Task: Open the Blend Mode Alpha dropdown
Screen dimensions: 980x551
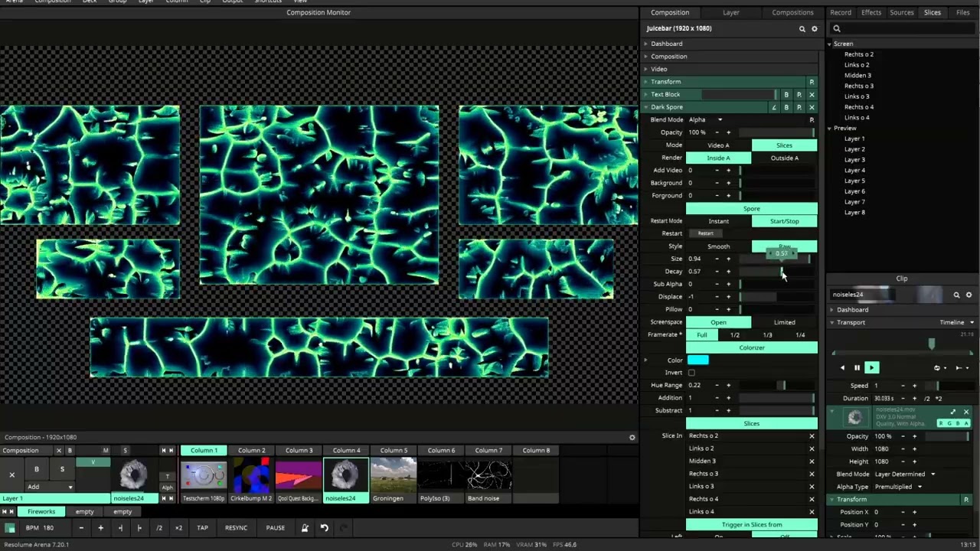Action: click(705, 120)
